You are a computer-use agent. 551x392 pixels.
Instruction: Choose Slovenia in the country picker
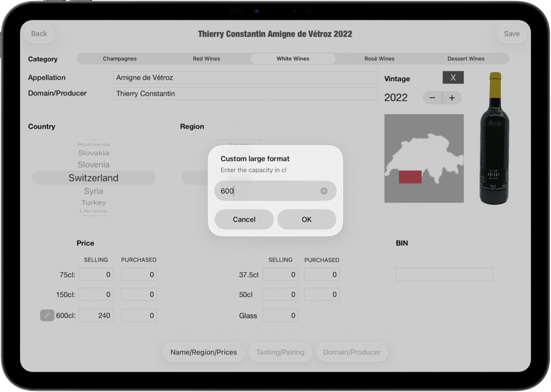pyautogui.click(x=94, y=165)
